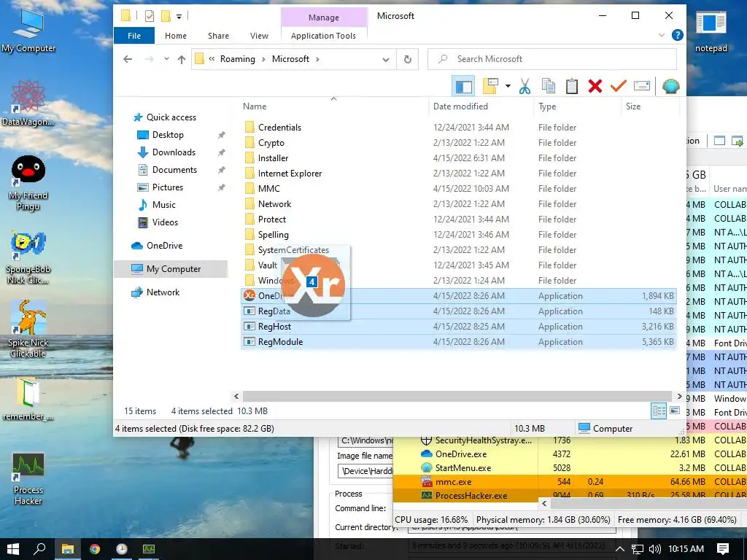Select Pictures in the navigation pane

[x=167, y=187]
